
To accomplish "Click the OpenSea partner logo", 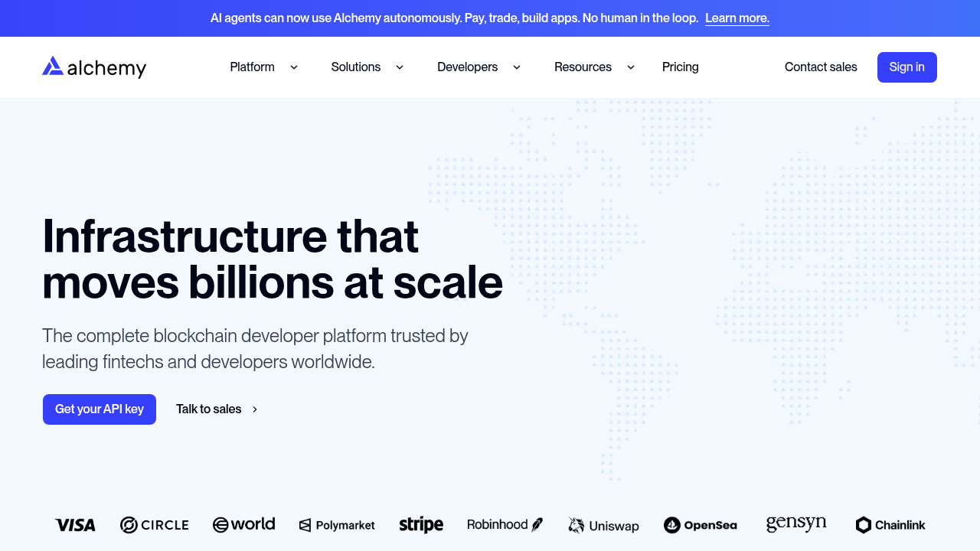I will pyautogui.click(x=701, y=525).
